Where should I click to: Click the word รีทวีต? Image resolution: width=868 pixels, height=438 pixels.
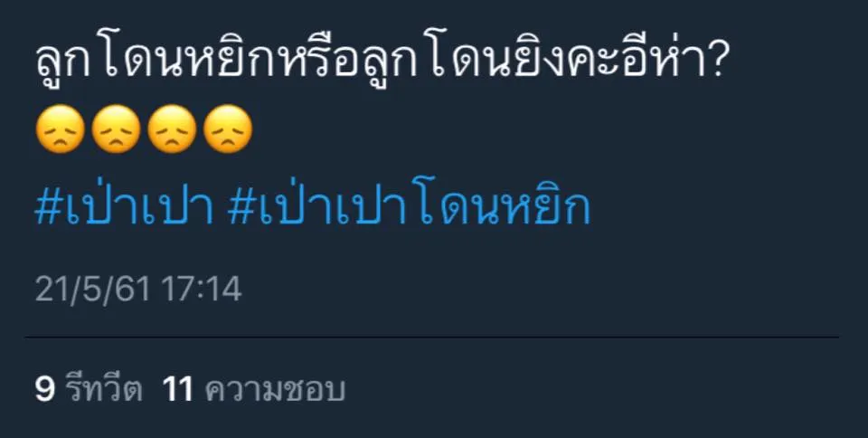coord(104,389)
